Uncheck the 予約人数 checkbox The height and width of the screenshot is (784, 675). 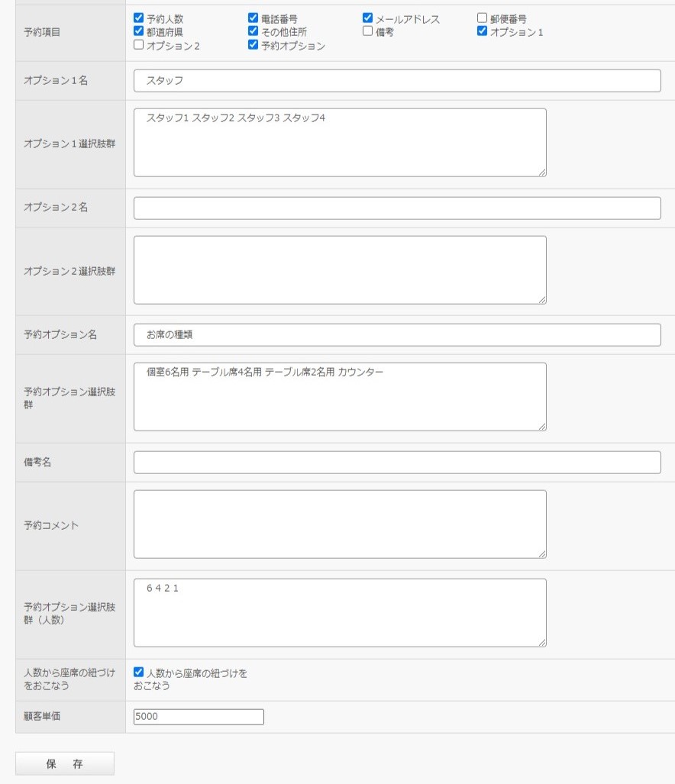pos(139,18)
